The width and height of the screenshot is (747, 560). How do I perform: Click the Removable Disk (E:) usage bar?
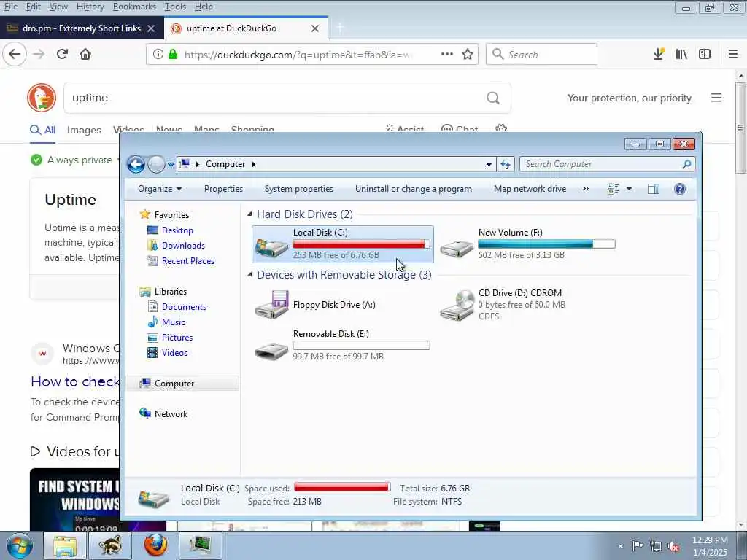click(361, 346)
